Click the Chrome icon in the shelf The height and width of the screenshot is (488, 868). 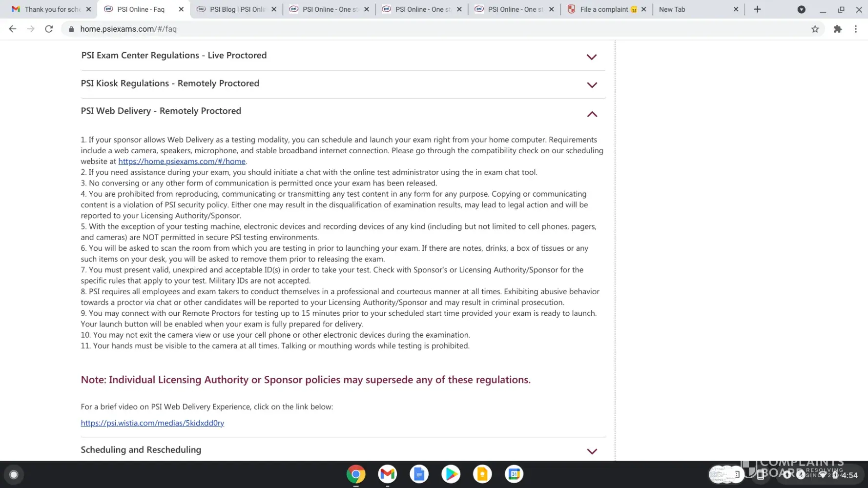click(x=356, y=474)
